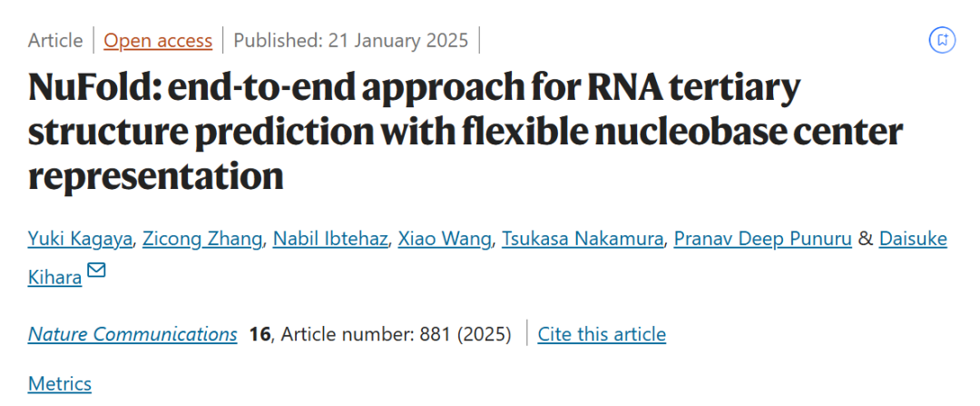Click the surname Kihara author link
The height and width of the screenshot is (406, 980).
tap(54, 277)
